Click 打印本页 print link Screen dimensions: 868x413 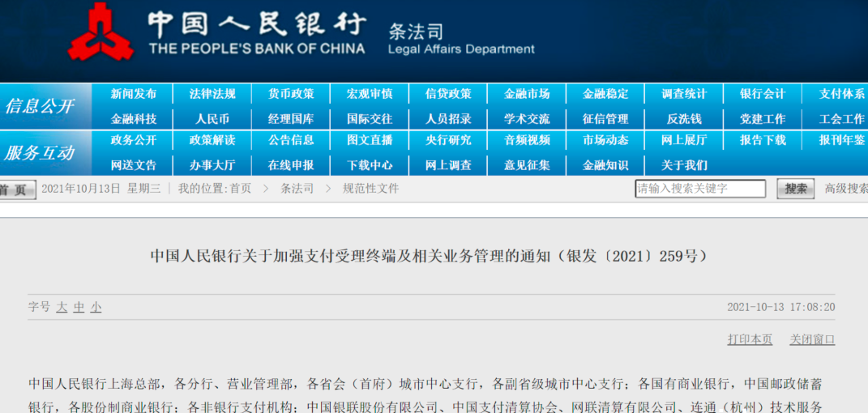pos(750,339)
